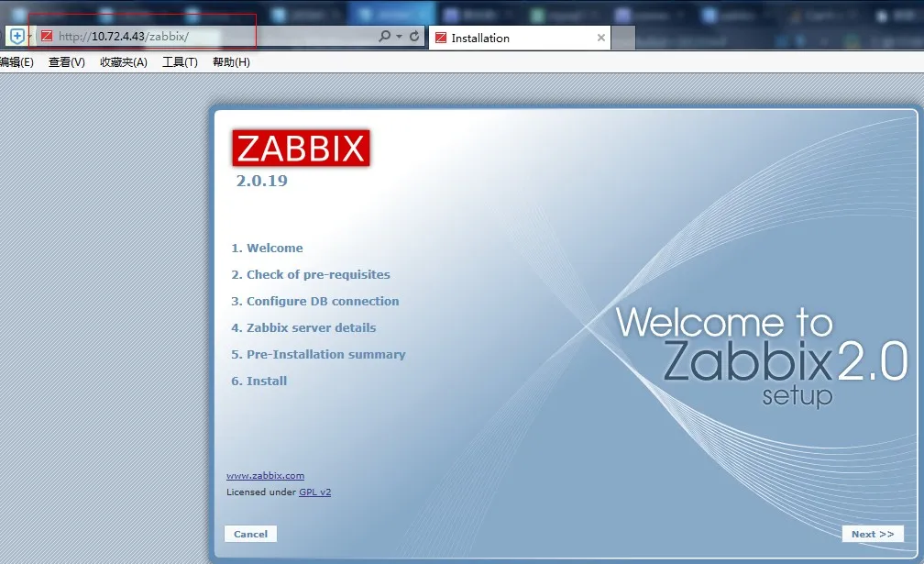
Task: Open the address bar search dropdown arrow
Action: 400,37
